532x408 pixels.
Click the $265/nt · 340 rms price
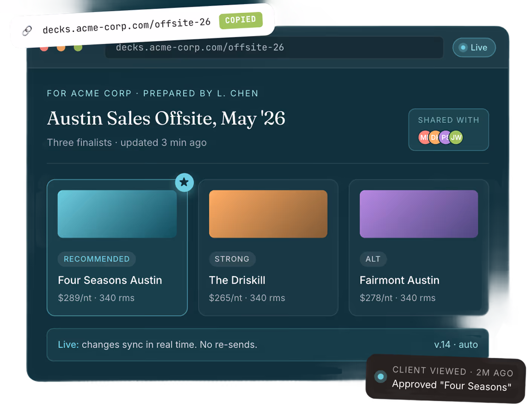coord(247,298)
